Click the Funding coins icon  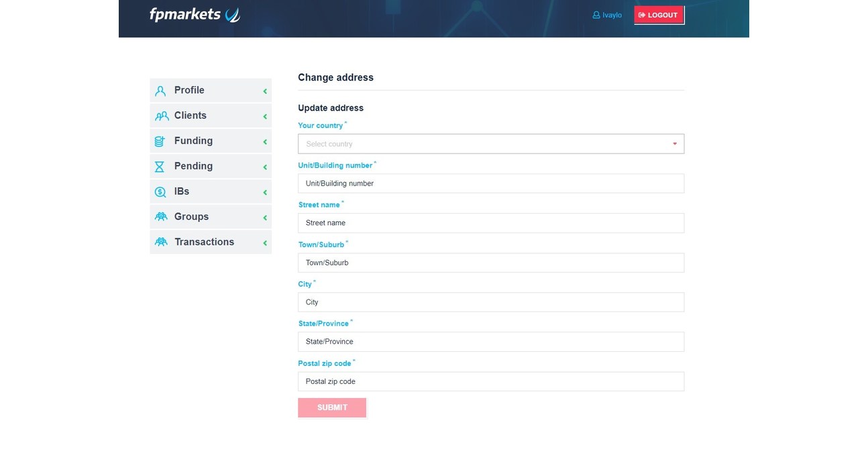[160, 141]
